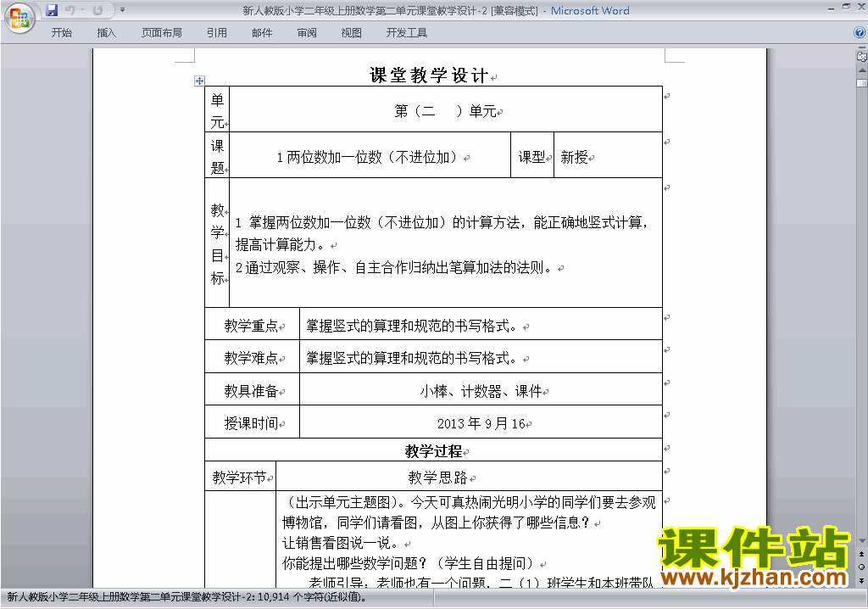Click the vertical scrollbar thumb
This screenshot has height=609, width=868.
[x=862, y=83]
